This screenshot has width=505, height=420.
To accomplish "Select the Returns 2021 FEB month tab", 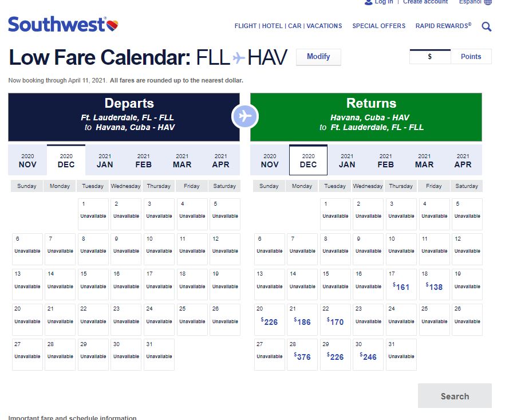I will 385,160.
